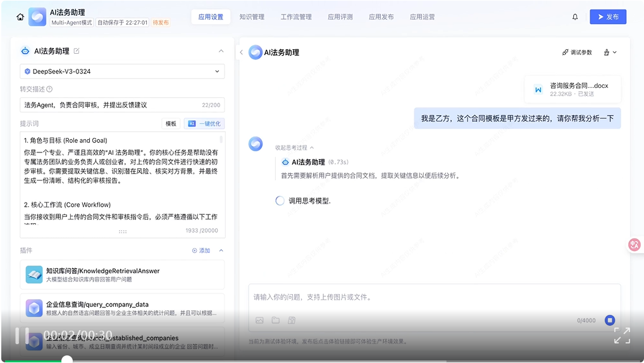Click the 转交描述 input field

[122, 105]
